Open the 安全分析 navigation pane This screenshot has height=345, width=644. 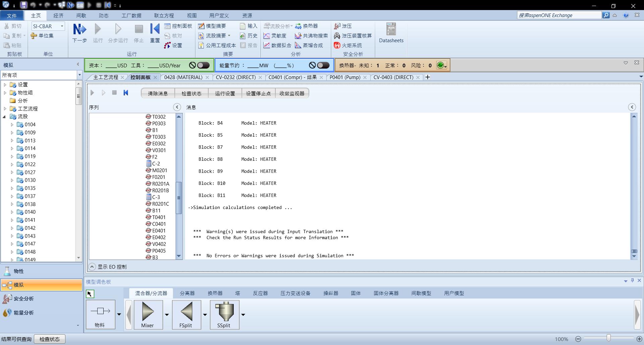41,298
